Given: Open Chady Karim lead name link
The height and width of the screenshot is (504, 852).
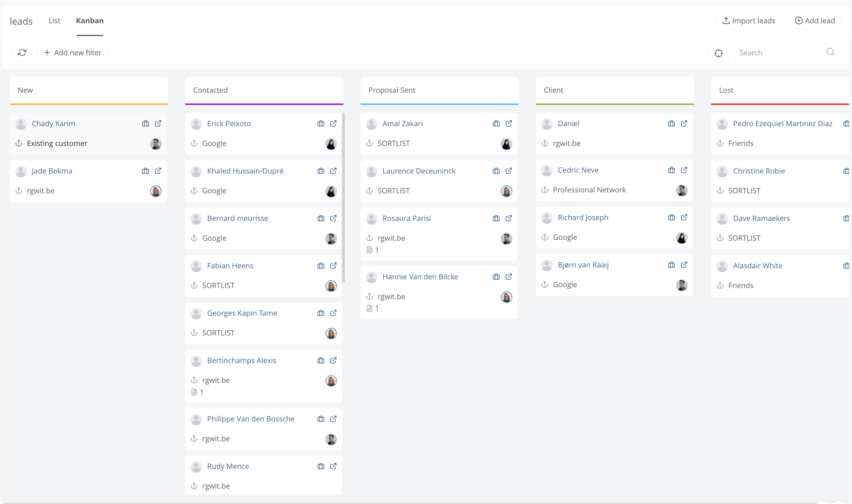Looking at the screenshot, I should (x=53, y=123).
